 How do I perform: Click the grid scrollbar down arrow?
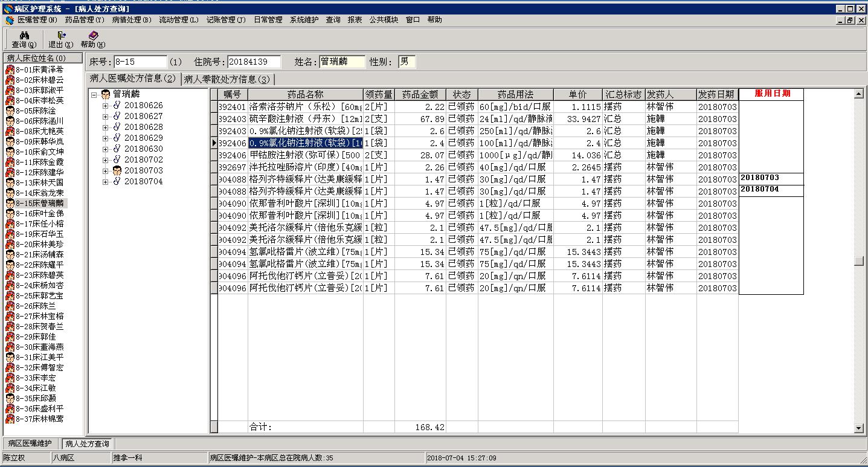(x=859, y=428)
